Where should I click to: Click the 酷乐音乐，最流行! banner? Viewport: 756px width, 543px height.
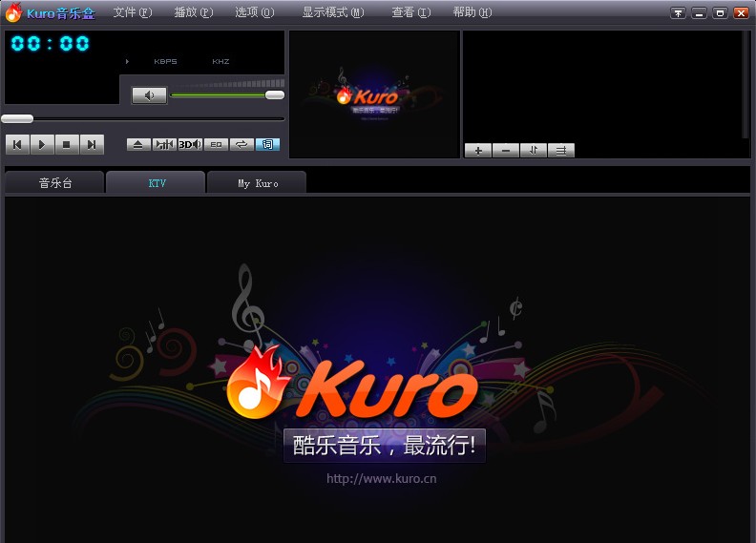385,446
